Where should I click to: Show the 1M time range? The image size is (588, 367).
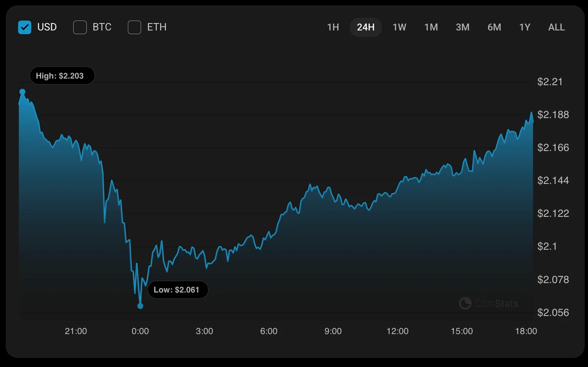[x=431, y=27]
